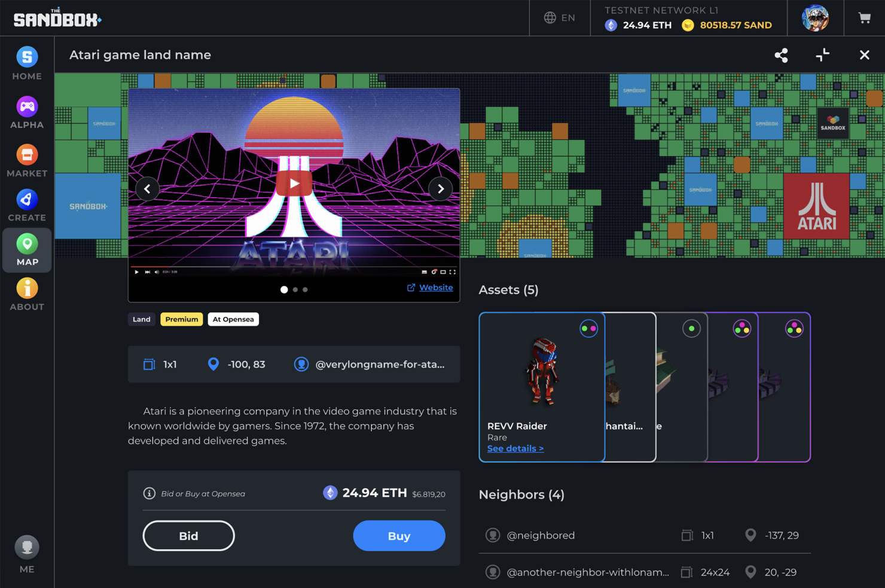Go to previous media slide arrow
Screen dimensions: 885x588
147,189
